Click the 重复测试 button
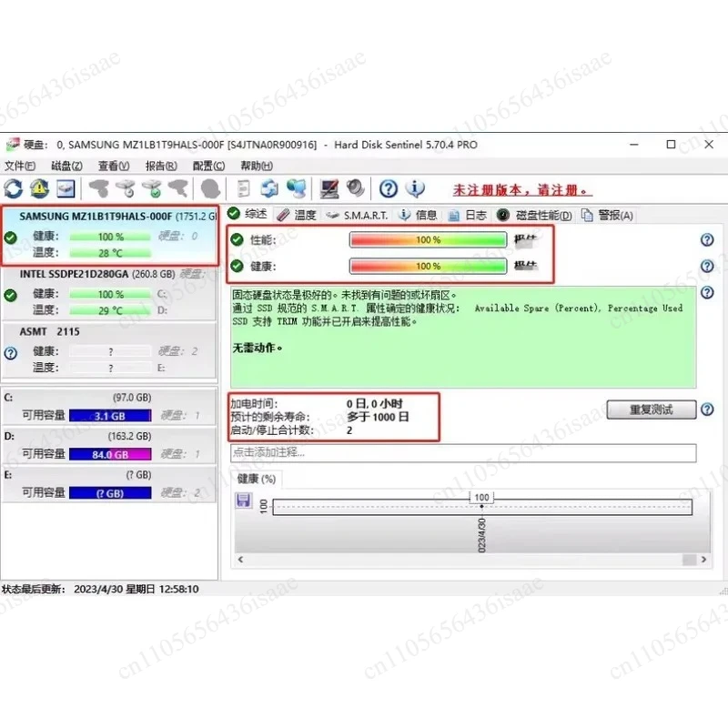Viewport: 728px width, 728px height. pos(652,409)
